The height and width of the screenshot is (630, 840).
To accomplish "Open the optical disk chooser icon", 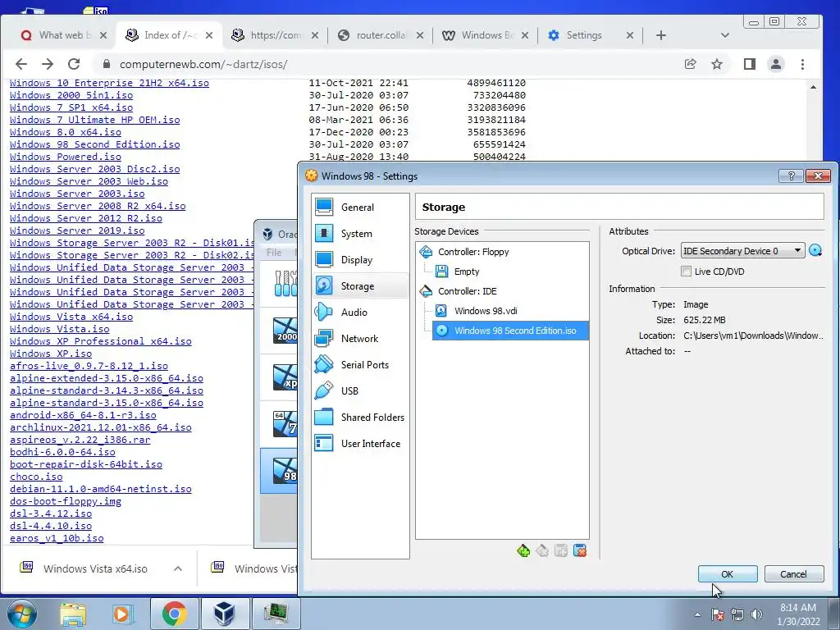I will (815, 251).
